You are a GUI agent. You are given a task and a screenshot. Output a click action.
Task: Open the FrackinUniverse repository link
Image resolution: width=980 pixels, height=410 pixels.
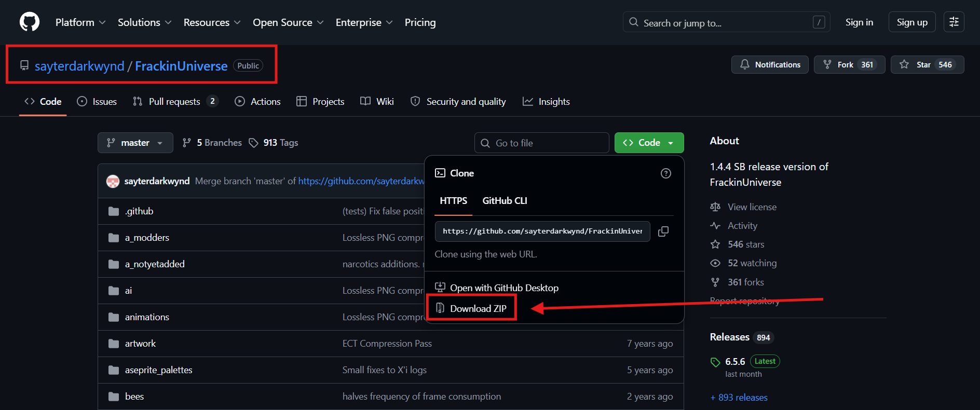pyautogui.click(x=181, y=66)
